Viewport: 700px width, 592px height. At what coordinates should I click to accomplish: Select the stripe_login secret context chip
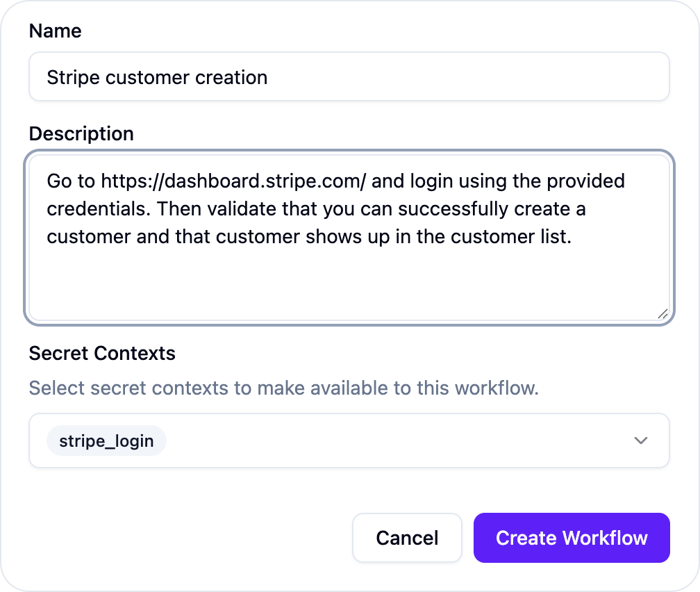click(106, 440)
